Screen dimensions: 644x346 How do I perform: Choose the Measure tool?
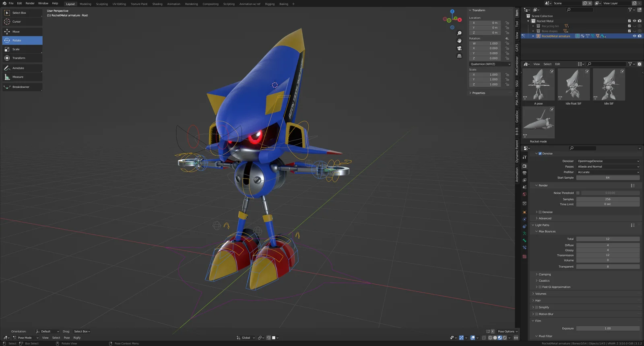pos(22,77)
